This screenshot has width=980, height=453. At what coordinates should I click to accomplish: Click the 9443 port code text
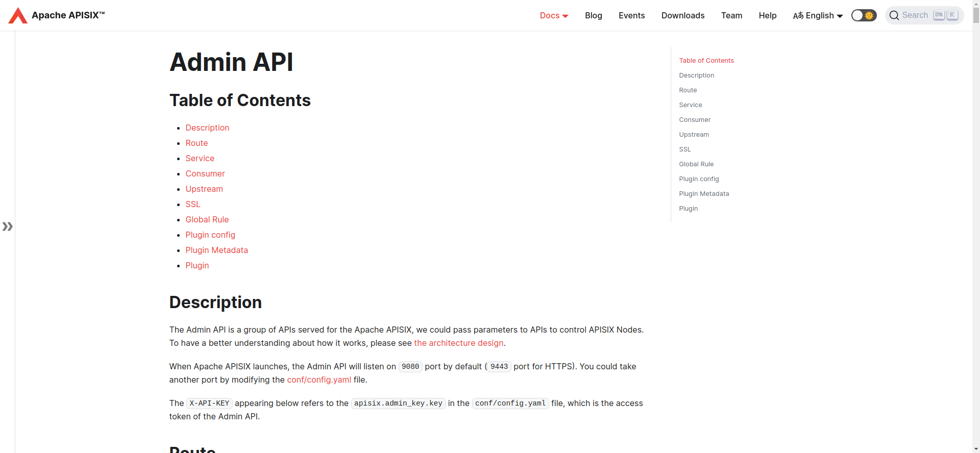click(x=499, y=366)
